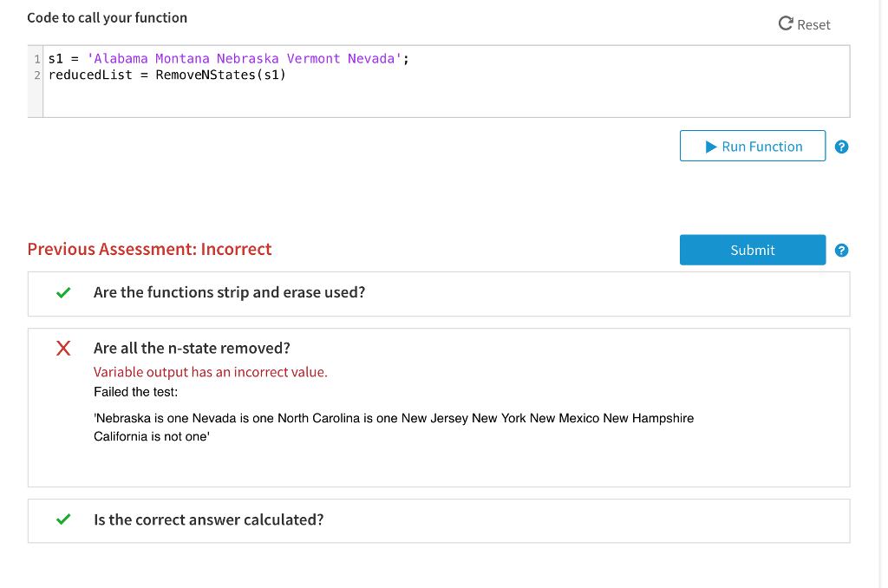Click green checkmark for strip and erase test
Image resolution: width=888 pixels, height=588 pixels.
pos(62,293)
